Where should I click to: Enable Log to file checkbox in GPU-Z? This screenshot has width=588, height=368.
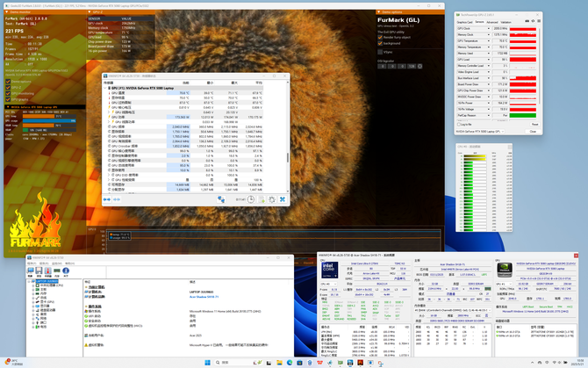point(459,125)
